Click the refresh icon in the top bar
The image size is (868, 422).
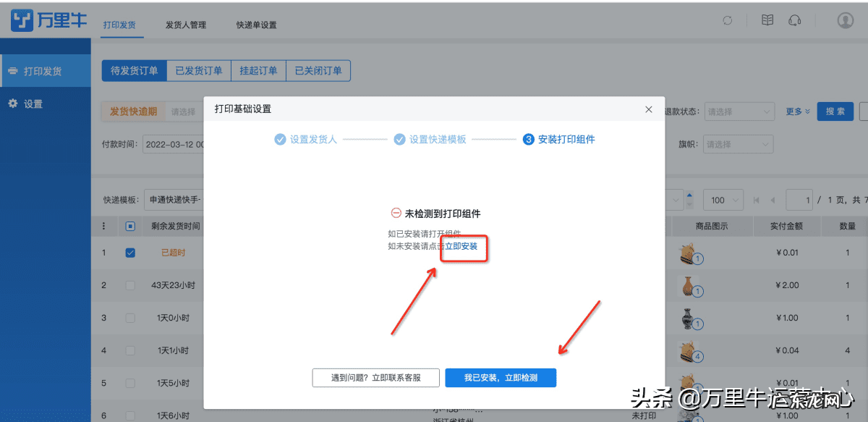click(x=727, y=20)
